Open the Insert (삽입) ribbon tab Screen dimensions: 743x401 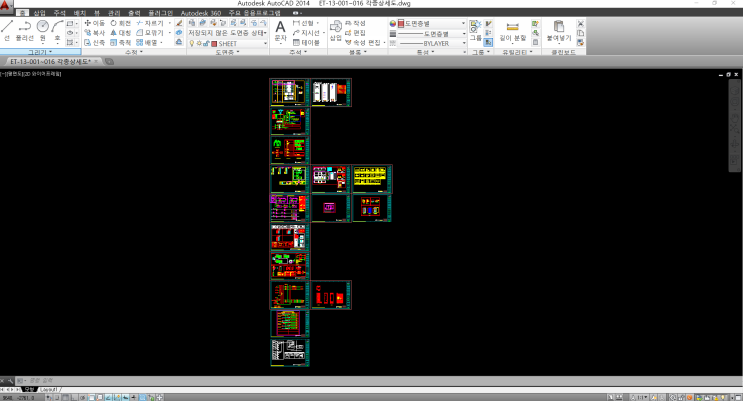point(39,13)
